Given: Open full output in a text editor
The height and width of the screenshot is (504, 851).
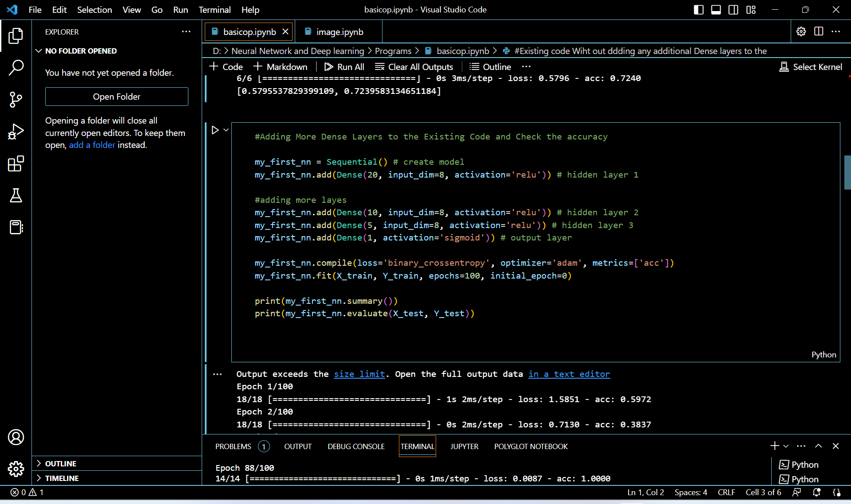Looking at the screenshot, I should (x=569, y=374).
